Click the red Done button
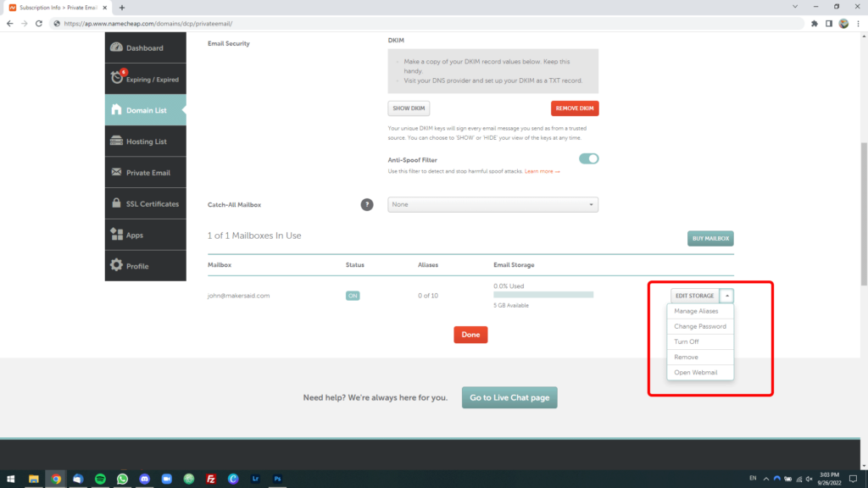 click(470, 335)
